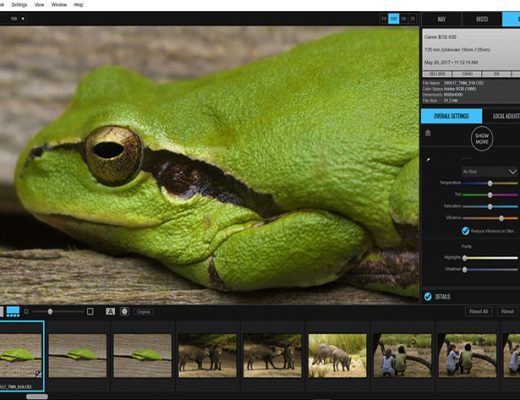The width and height of the screenshot is (520, 400).
Task: Click the Canon EOS camera name text
Action: tap(440, 37)
